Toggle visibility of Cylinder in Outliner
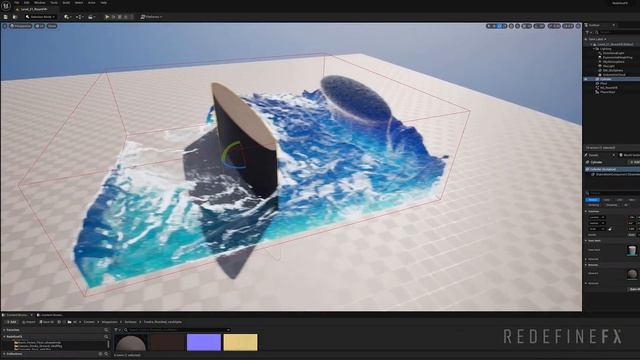The width and height of the screenshot is (640, 360). (586, 79)
